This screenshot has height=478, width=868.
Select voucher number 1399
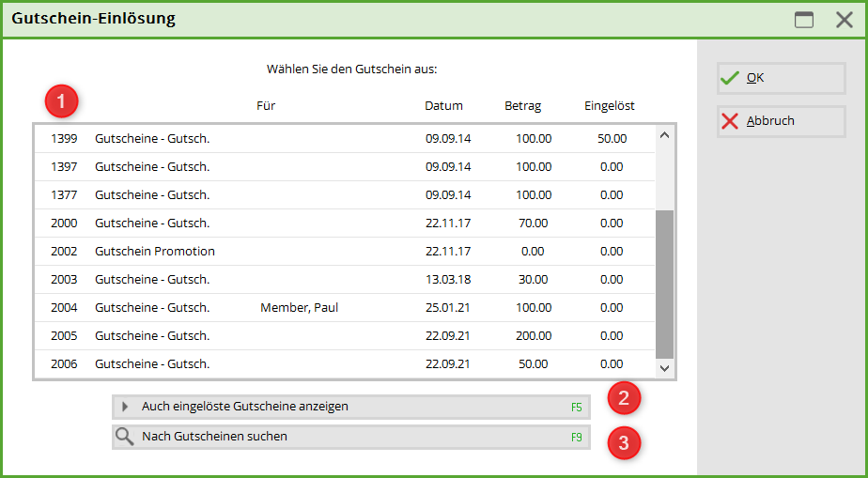(x=338, y=139)
